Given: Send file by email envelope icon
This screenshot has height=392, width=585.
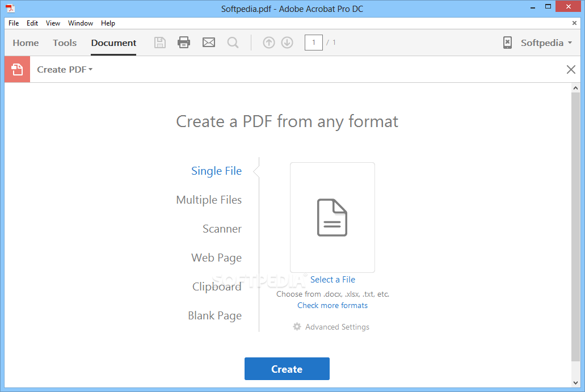Looking at the screenshot, I should [209, 43].
